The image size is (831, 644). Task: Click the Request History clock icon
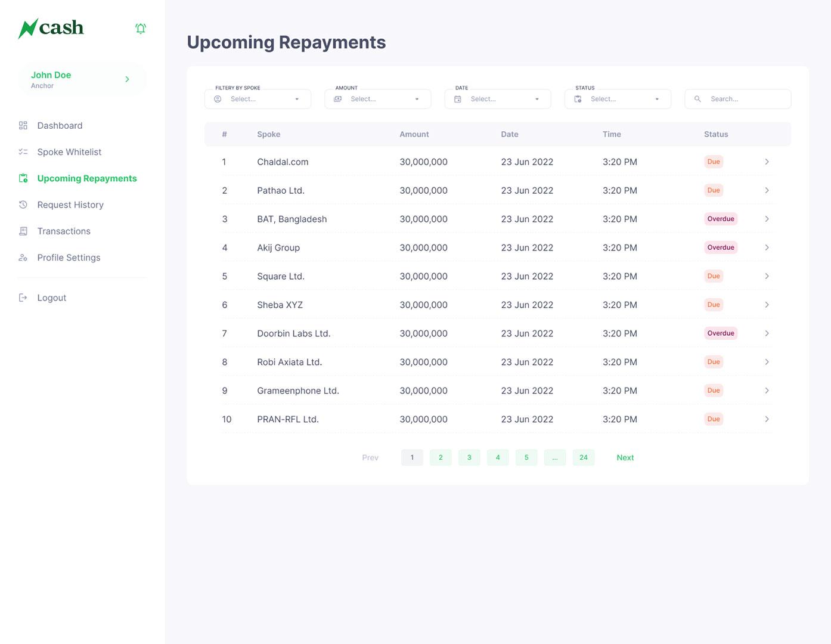[x=23, y=205]
